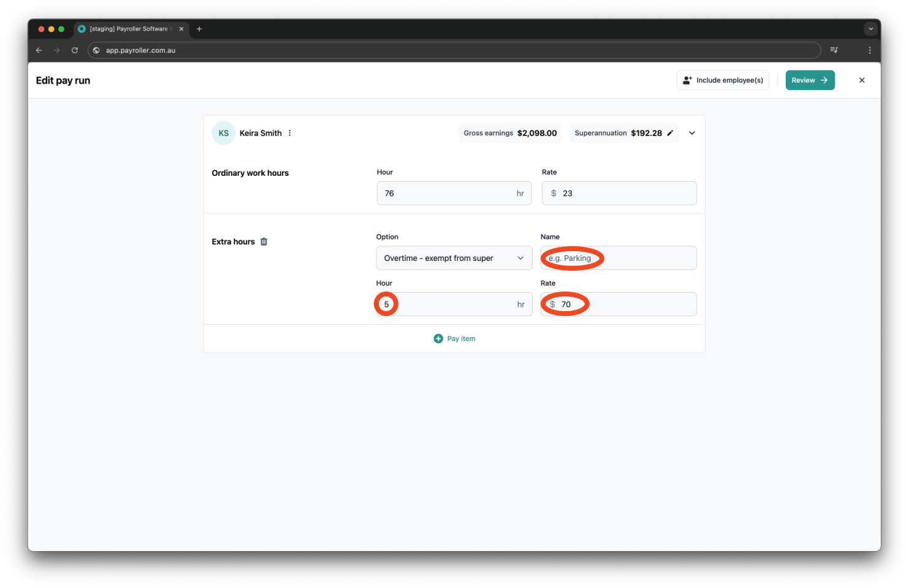The width and height of the screenshot is (909, 588).
Task: Open a new browser tab
Action: coord(199,29)
